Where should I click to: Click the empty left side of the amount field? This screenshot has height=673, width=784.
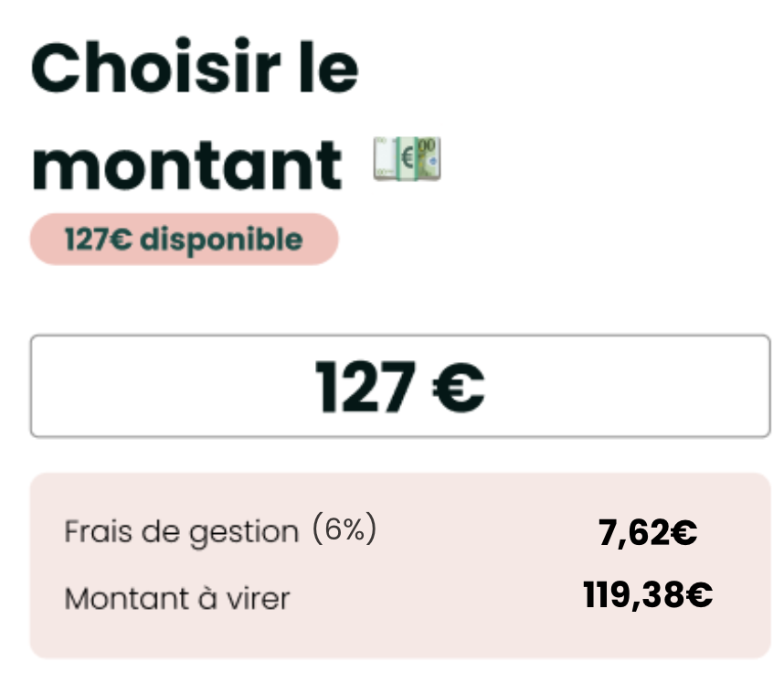pos(137,386)
